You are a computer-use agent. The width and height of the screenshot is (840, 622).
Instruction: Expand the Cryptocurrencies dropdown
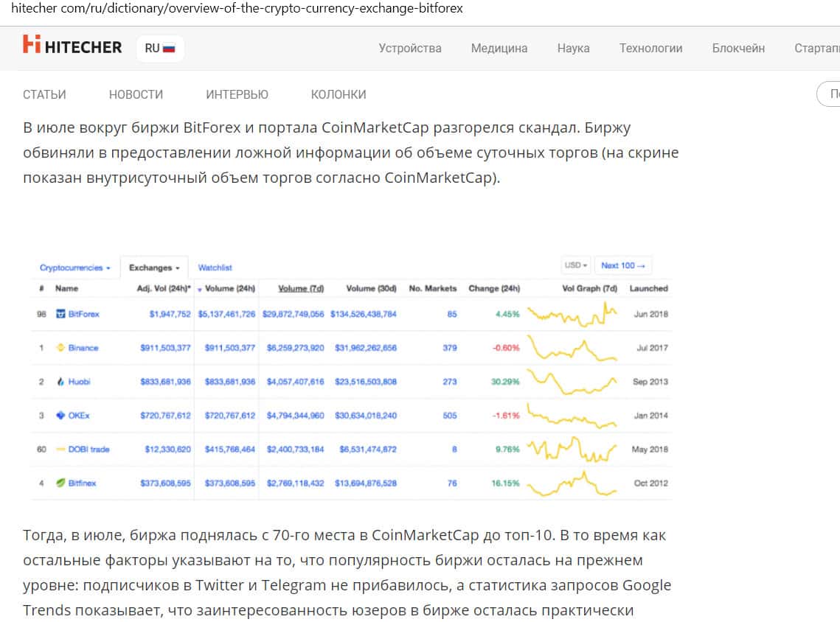[75, 268]
